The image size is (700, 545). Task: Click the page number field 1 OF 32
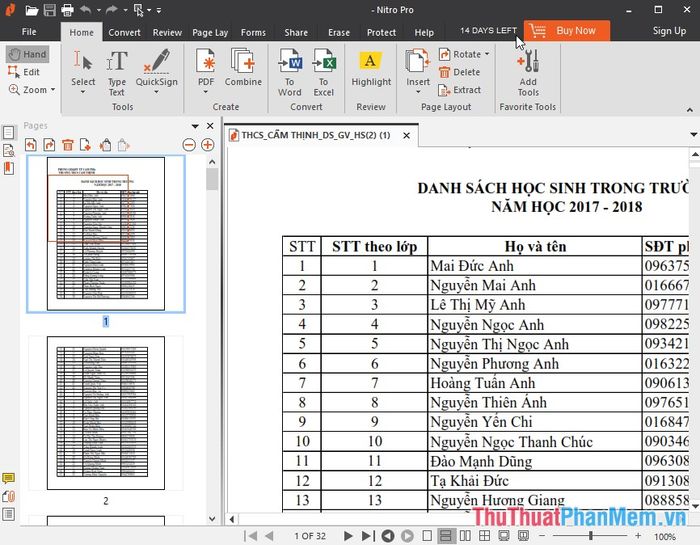click(310, 536)
